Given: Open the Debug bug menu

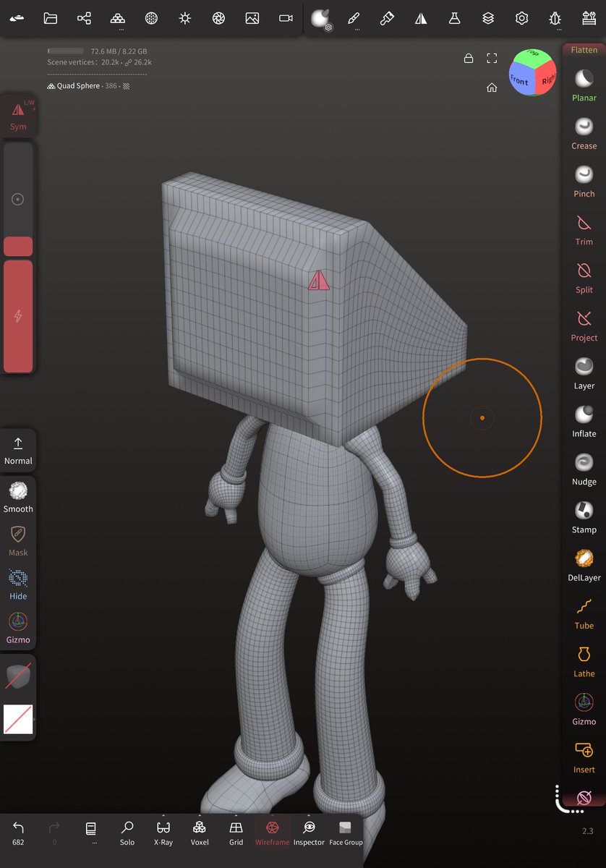Looking at the screenshot, I should (x=555, y=18).
